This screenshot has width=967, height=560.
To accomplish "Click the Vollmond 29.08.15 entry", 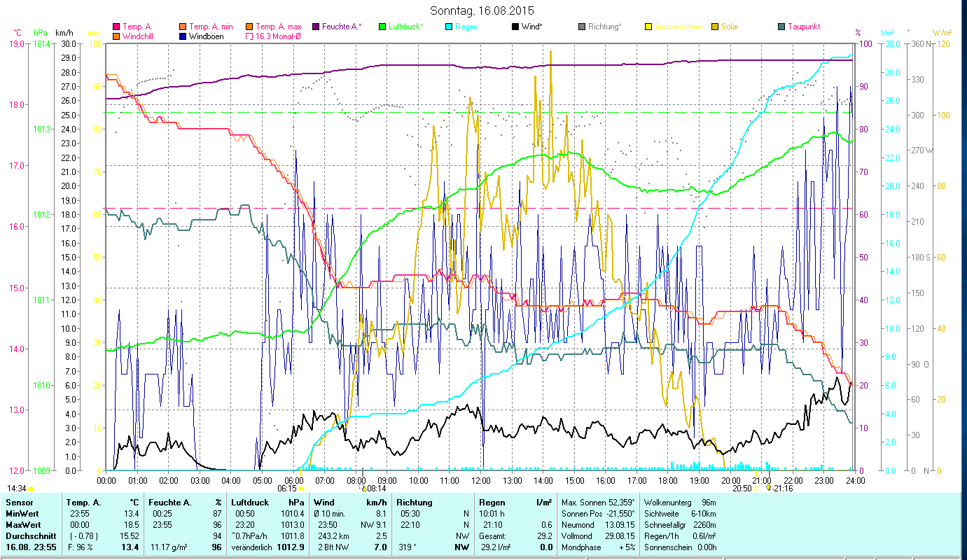I will tap(597, 536).
